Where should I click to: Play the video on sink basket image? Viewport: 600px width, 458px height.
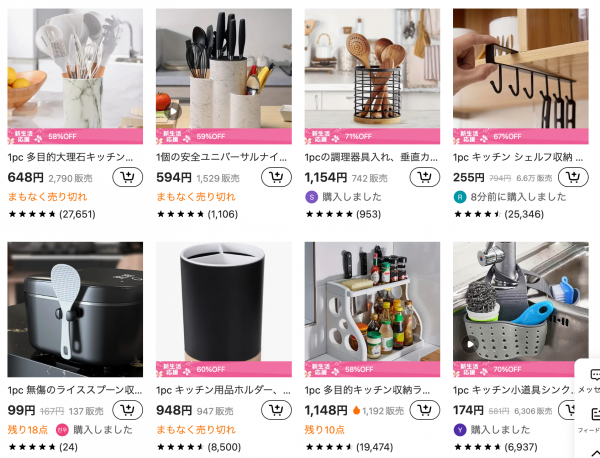pyautogui.click(x=470, y=344)
